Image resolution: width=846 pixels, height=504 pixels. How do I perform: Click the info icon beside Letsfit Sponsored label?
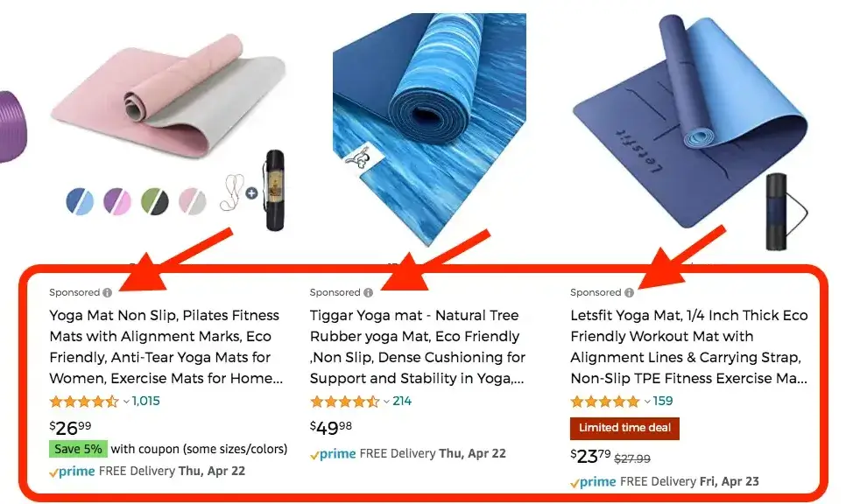(x=629, y=293)
